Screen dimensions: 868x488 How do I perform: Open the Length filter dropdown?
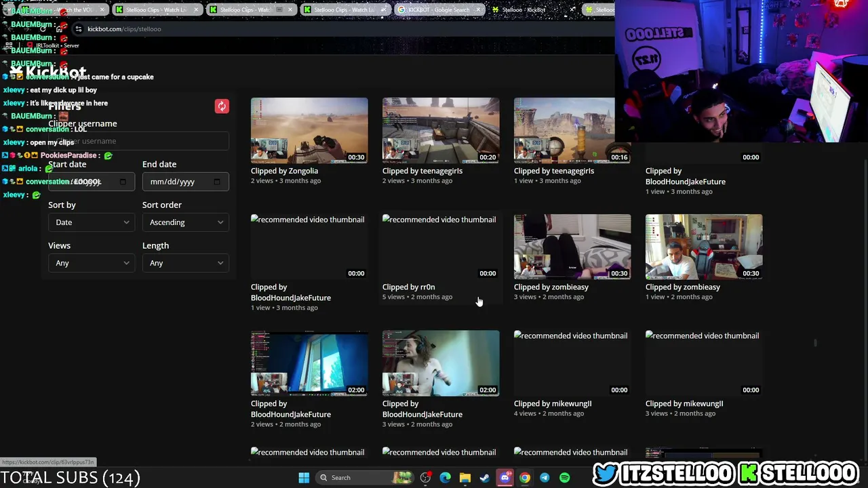186,263
